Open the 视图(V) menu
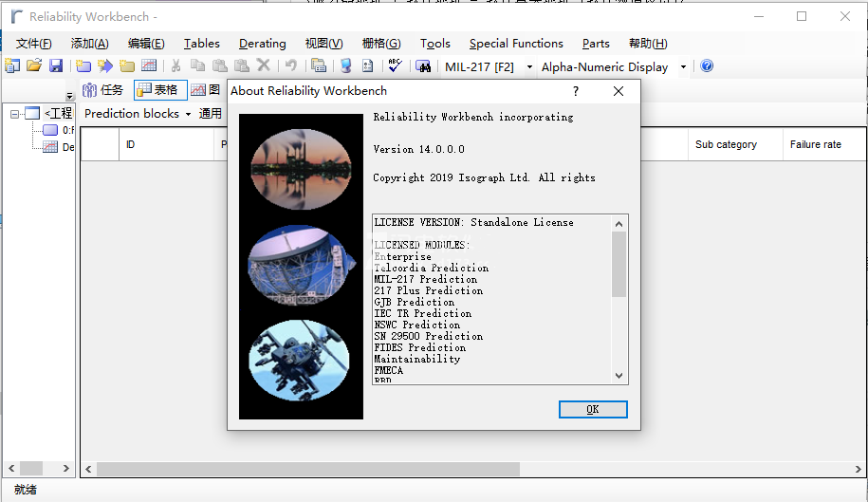 tap(323, 44)
